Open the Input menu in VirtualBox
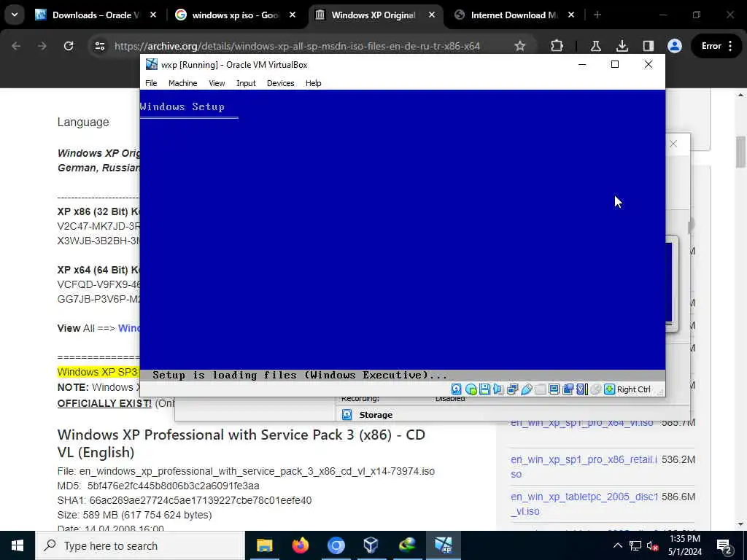This screenshot has width=747, height=560. click(x=246, y=83)
